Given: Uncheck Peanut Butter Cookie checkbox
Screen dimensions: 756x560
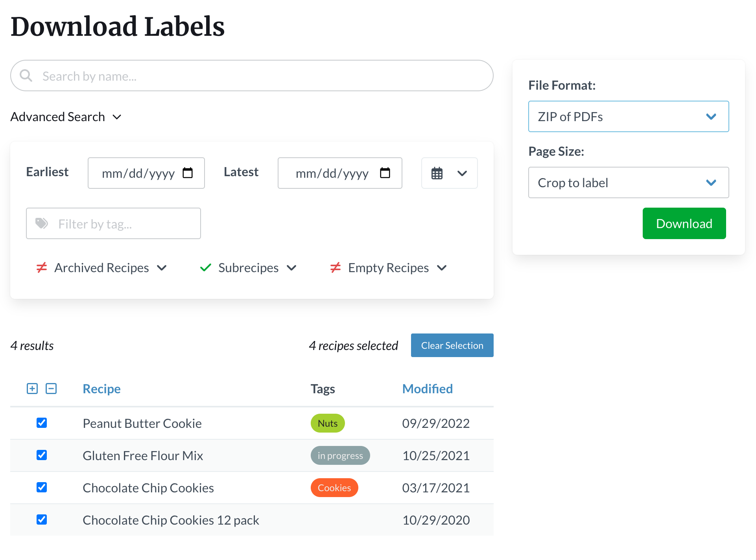Looking at the screenshot, I should [x=42, y=423].
